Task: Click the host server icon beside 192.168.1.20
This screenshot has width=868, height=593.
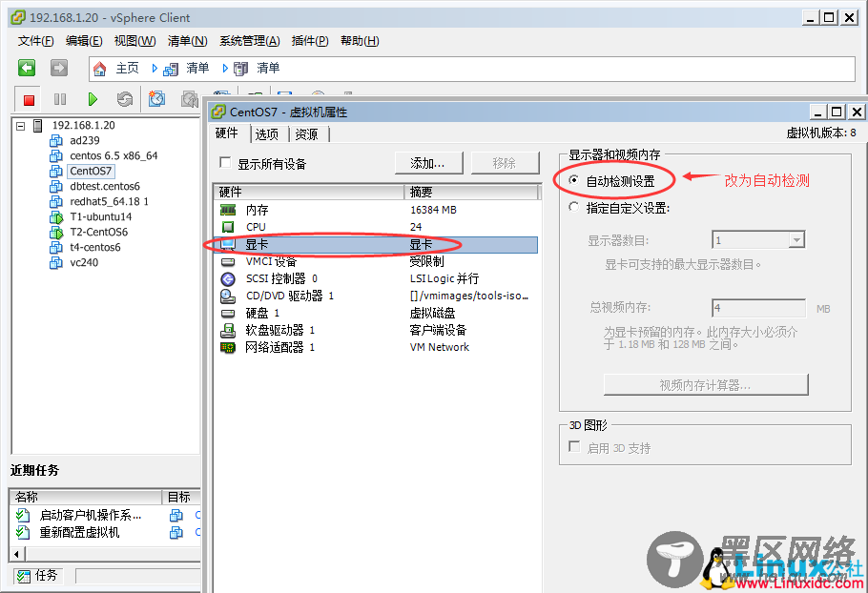Action: click(37, 126)
